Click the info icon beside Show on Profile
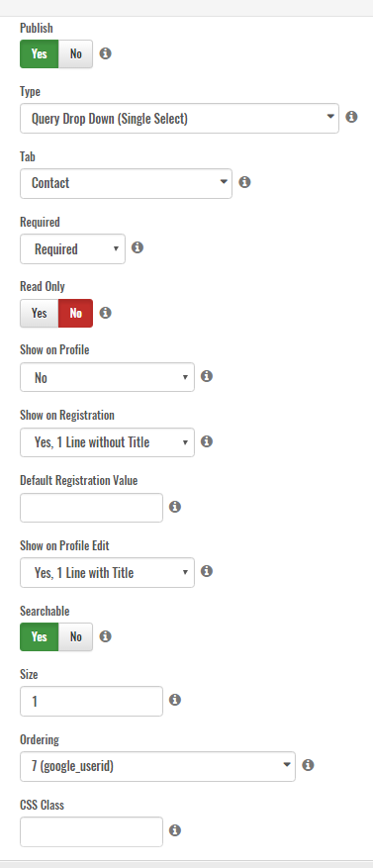Image resolution: width=373 pixels, height=868 pixels. point(207,376)
